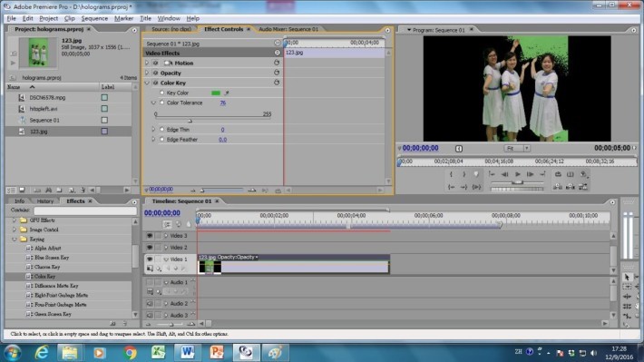Click the Step Forward frame button
The height and width of the screenshot is (362, 644).
(531, 174)
